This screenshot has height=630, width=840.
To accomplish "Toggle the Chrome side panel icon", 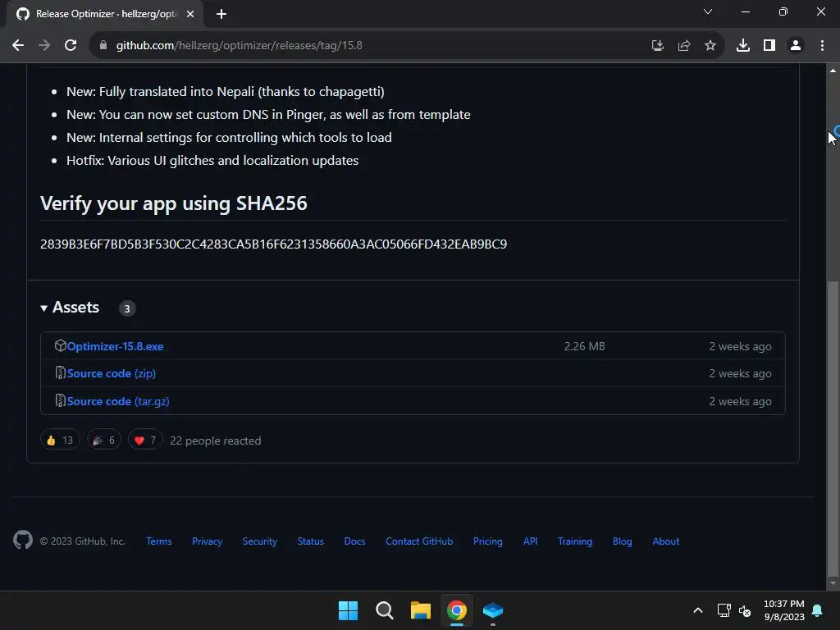I will [769, 46].
